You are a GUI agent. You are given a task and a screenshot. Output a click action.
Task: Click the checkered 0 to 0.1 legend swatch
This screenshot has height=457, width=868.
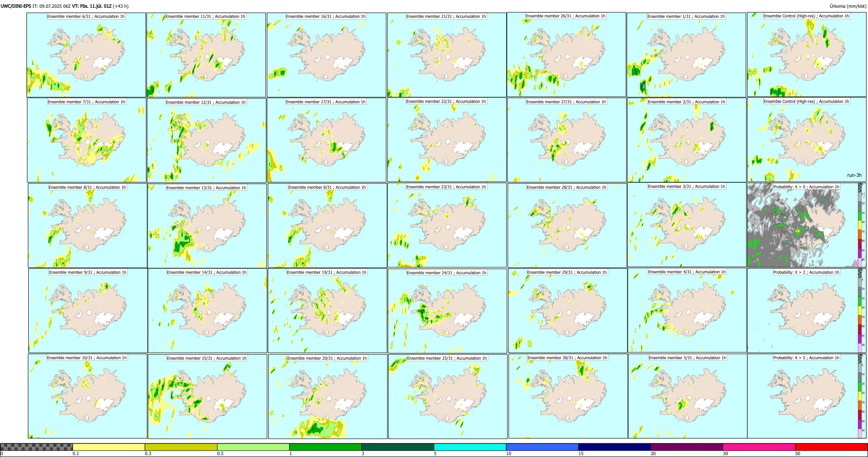37,447
